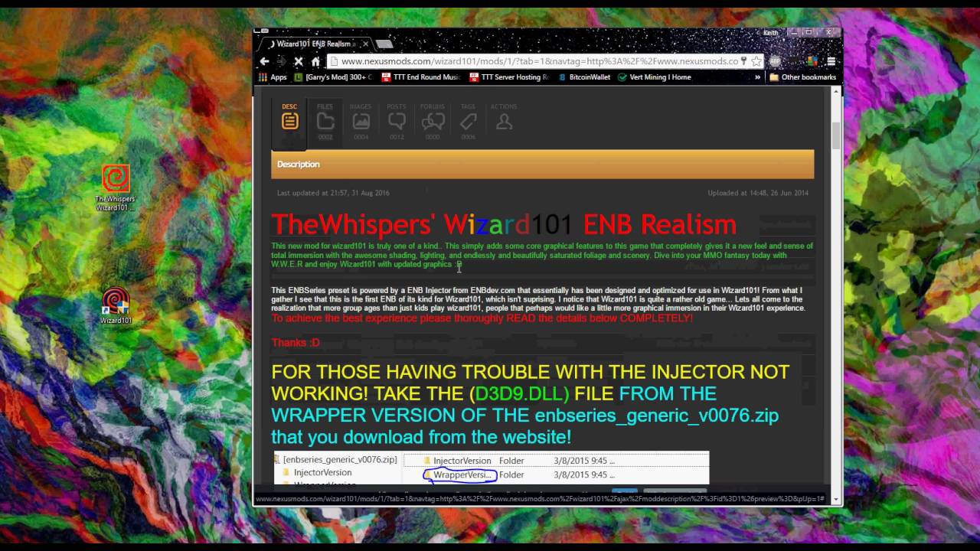
Task: Click the 'Last updated at 21:57' text
Action: pos(333,193)
